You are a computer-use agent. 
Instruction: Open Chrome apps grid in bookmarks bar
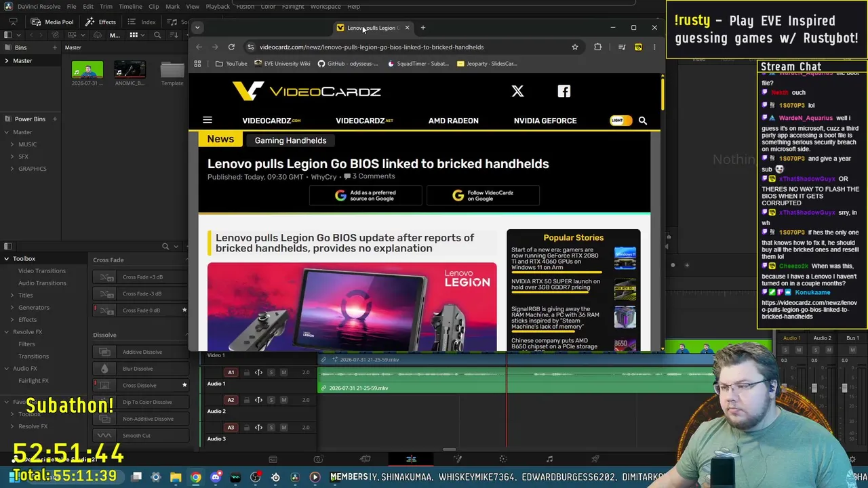pyautogui.click(x=197, y=64)
